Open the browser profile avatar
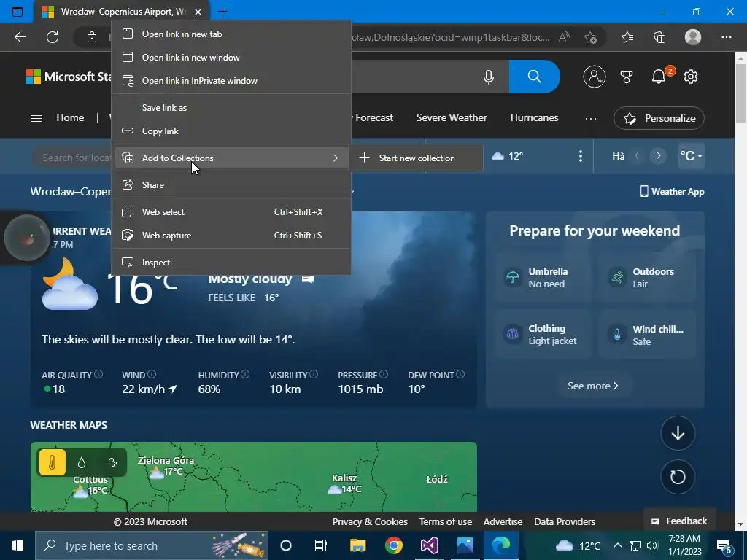The height and width of the screenshot is (560, 747). [693, 37]
